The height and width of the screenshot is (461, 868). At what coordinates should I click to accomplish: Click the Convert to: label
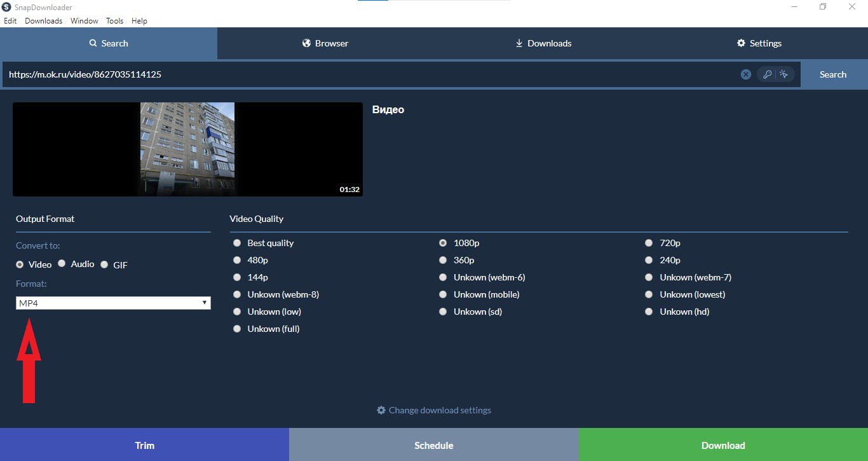(38, 245)
